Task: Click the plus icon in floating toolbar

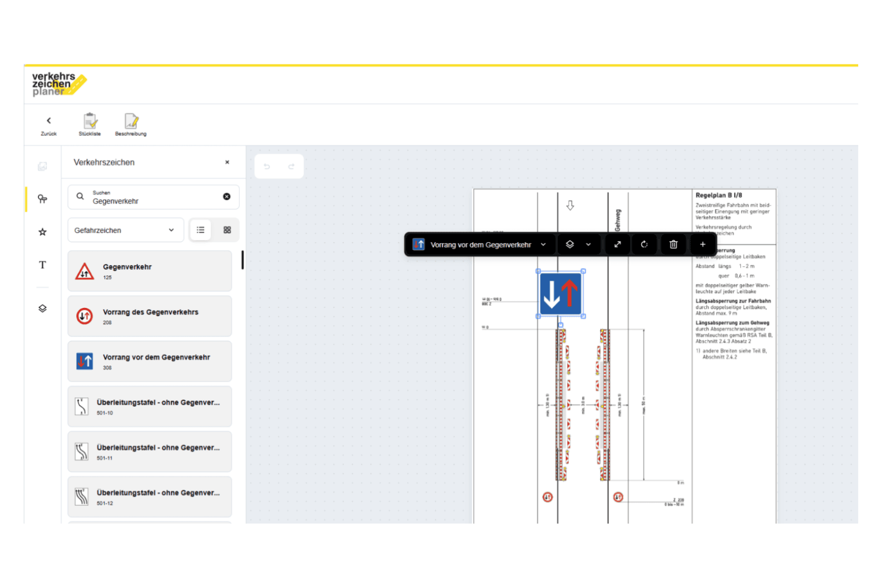Action: click(702, 245)
